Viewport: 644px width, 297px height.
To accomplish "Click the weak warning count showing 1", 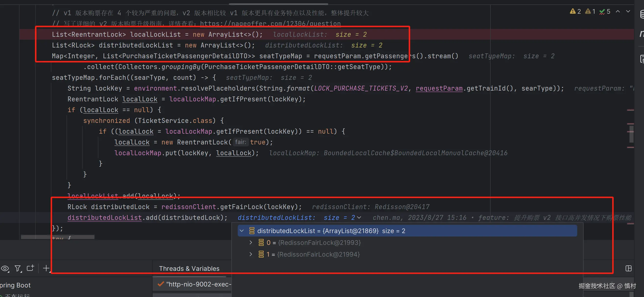I will (x=590, y=12).
